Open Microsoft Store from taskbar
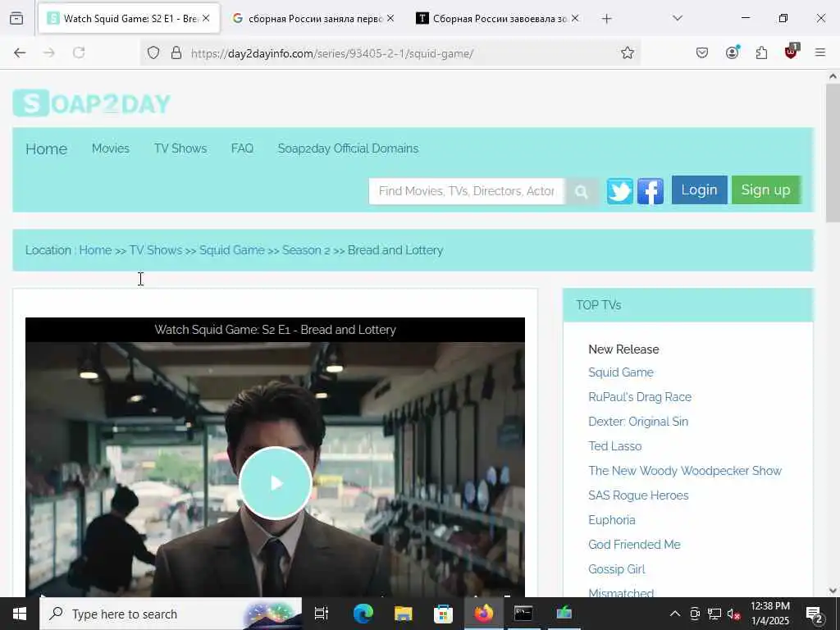 point(443,614)
